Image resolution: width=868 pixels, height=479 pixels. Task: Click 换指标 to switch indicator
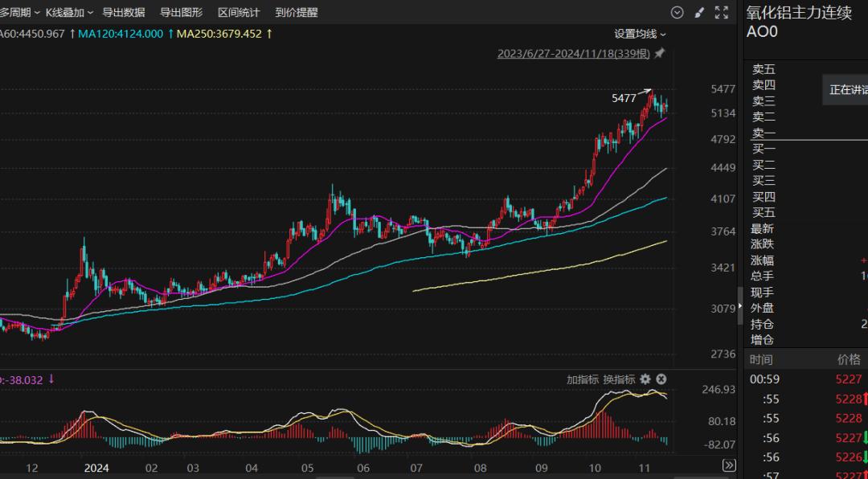click(619, 379)
